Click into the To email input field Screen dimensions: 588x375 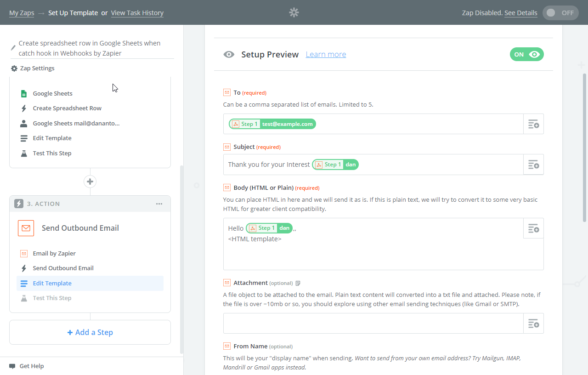(x=373, y=124)
